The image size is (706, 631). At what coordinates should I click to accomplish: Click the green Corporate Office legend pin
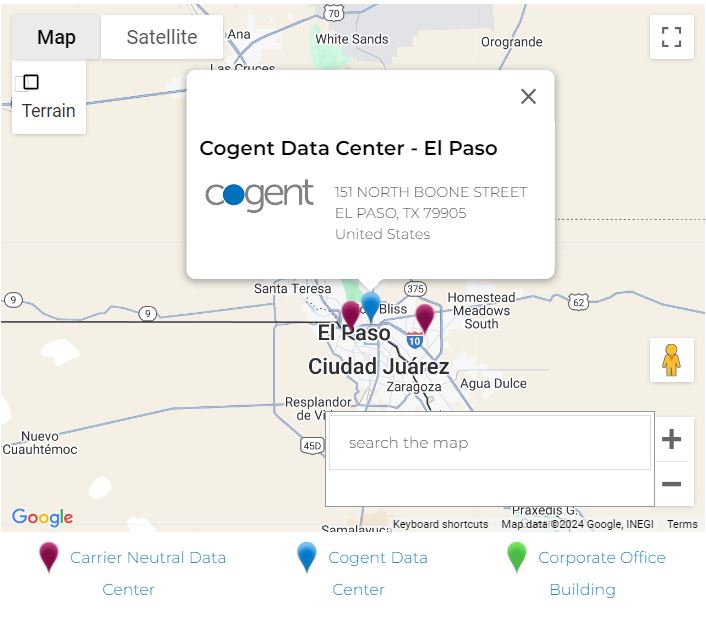tap(516, 557)
